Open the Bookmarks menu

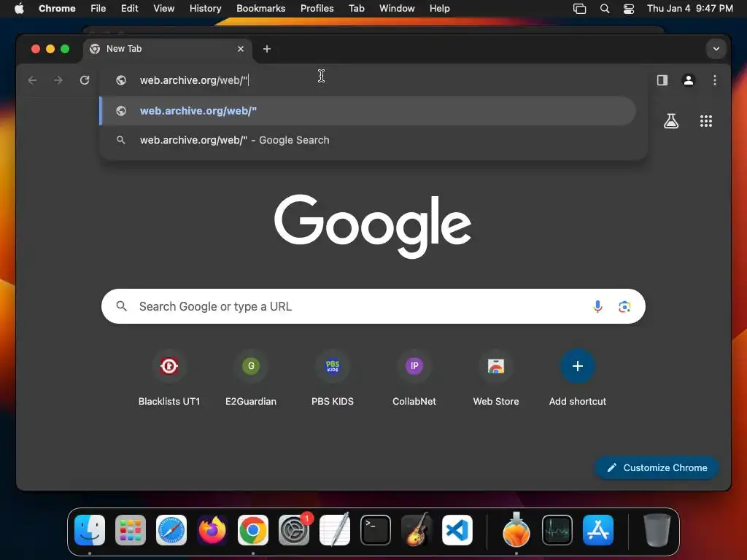click(260, 9)
